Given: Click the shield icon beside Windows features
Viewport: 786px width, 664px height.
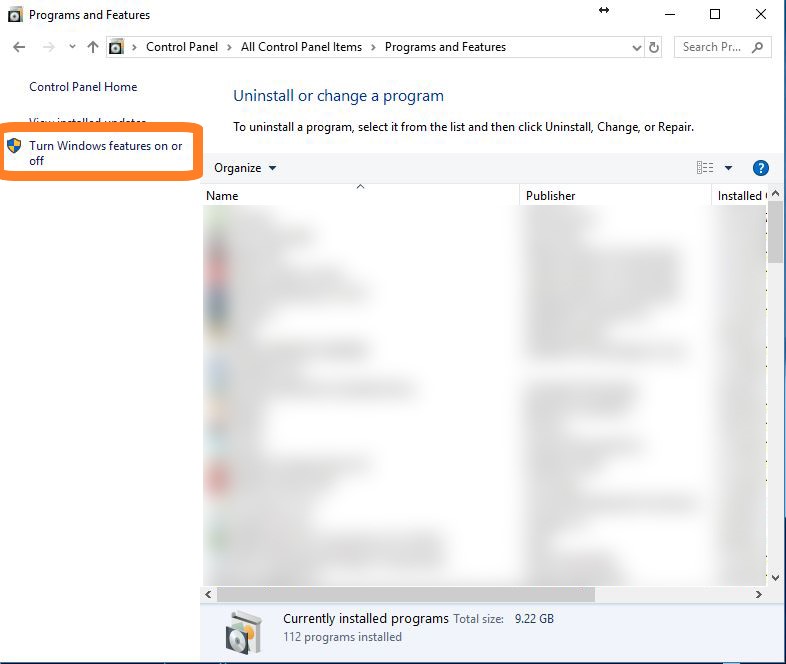Looking at the screenshot, I should tap(14, 146).
